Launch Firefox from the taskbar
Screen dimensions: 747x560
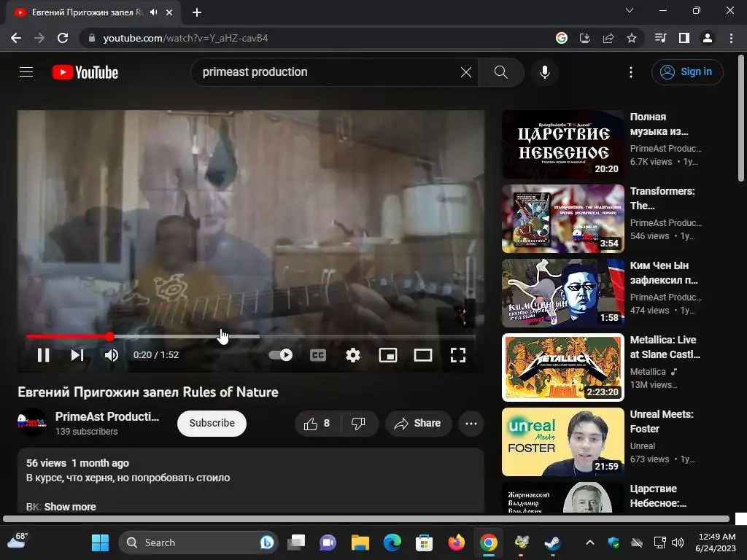pyautogui.click(x=457, y=542)
